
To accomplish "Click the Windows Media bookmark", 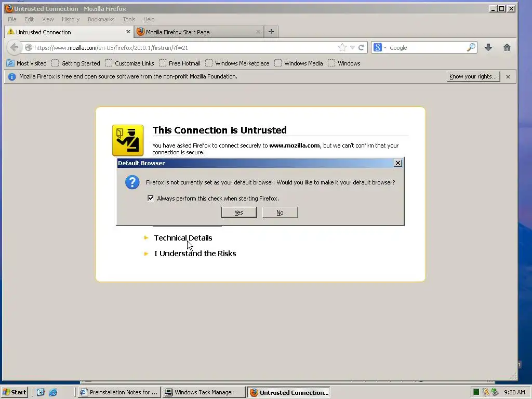I will (299, 63).
